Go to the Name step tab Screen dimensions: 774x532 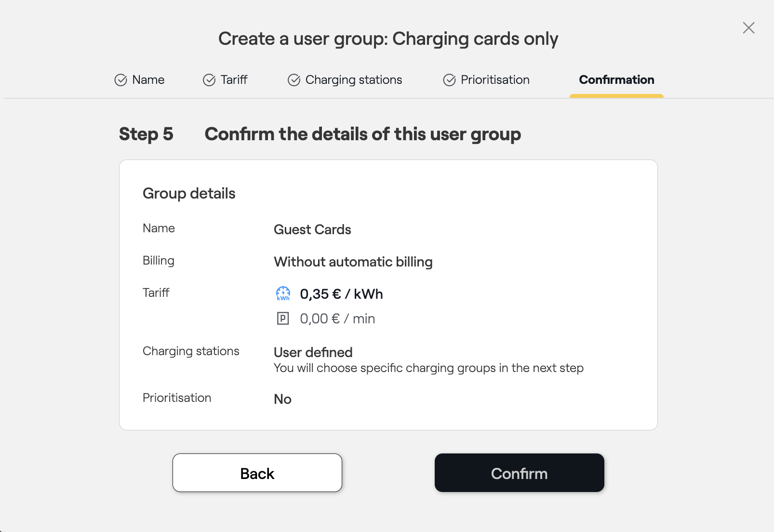pyautogui.click(x=139, y=80)
